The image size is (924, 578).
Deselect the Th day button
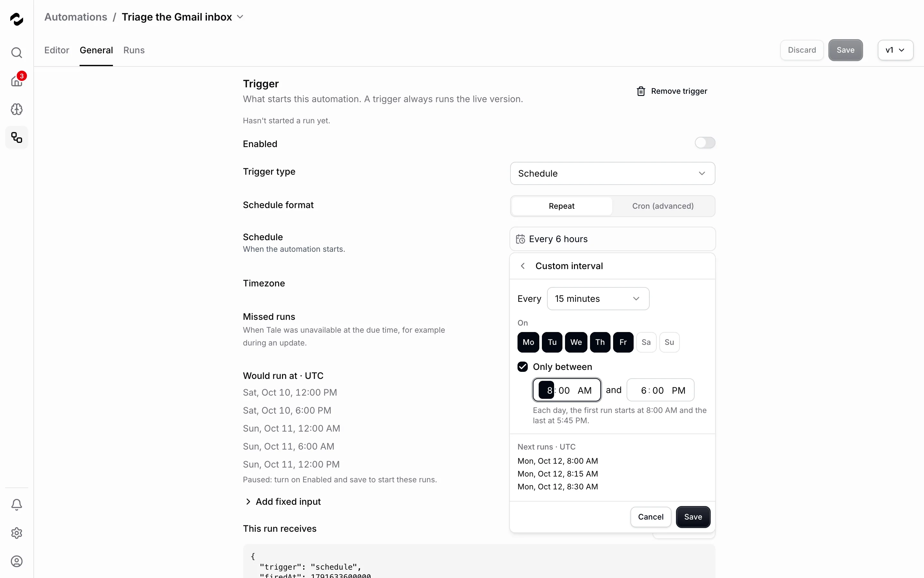(x=600, y=342)
